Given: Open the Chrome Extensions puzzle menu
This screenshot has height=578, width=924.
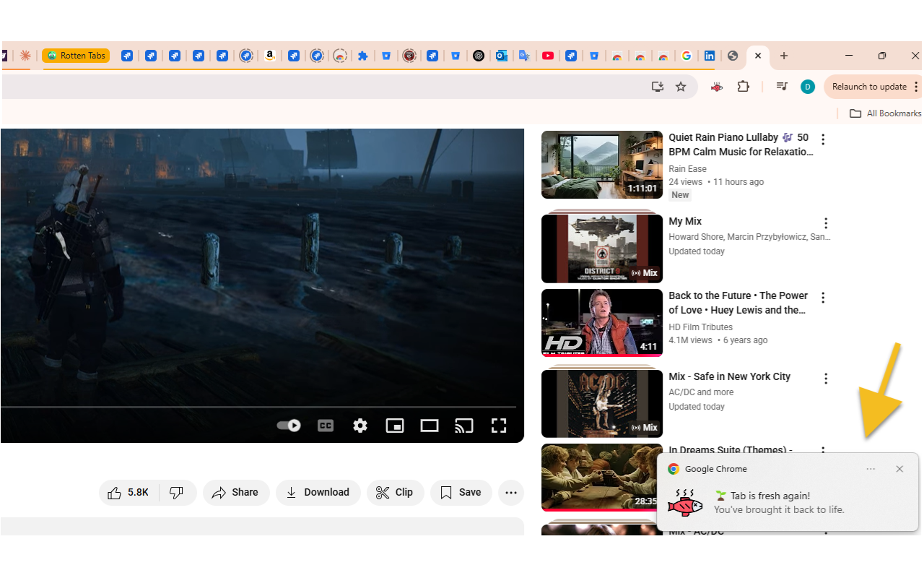Looking at the screenshot, I should (x=743, y=87).
